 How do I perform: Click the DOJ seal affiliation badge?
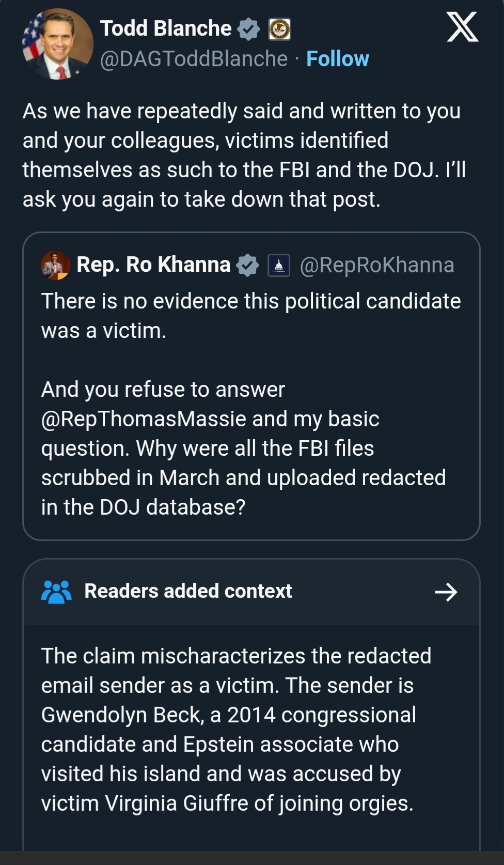279,29
